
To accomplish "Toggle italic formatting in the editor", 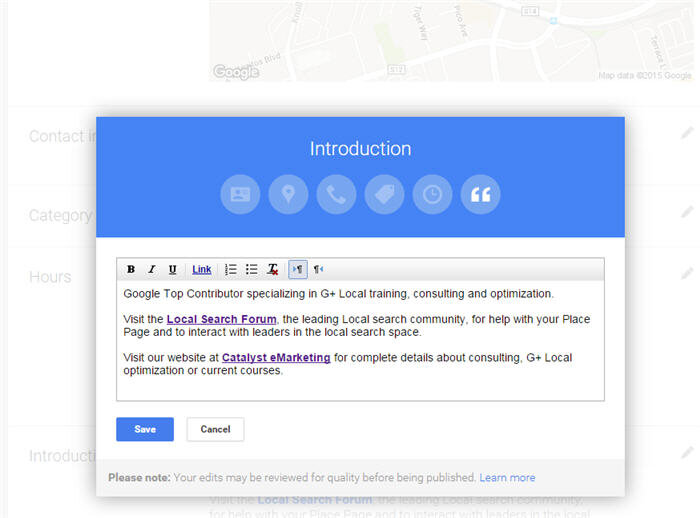I will (x=152, y=269).
